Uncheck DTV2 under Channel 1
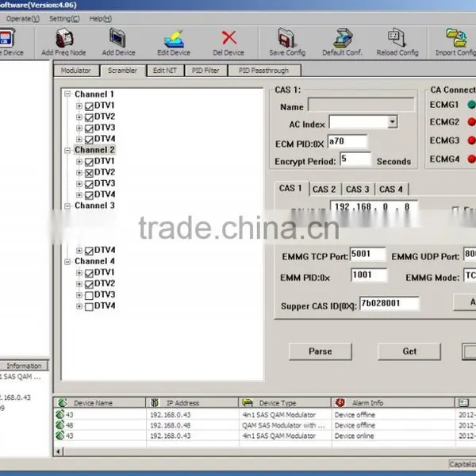This screenshot has width=476, height=476. [x=89, y=117]
